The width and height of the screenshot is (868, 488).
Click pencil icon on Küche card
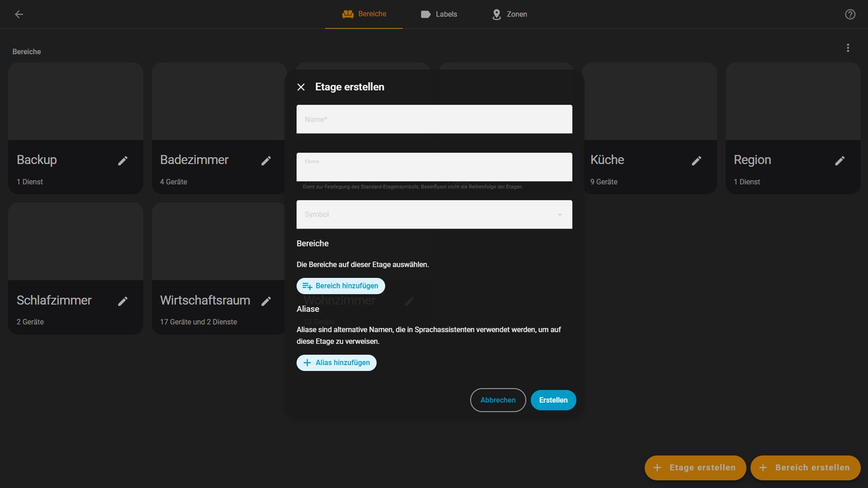coord(696,161)
